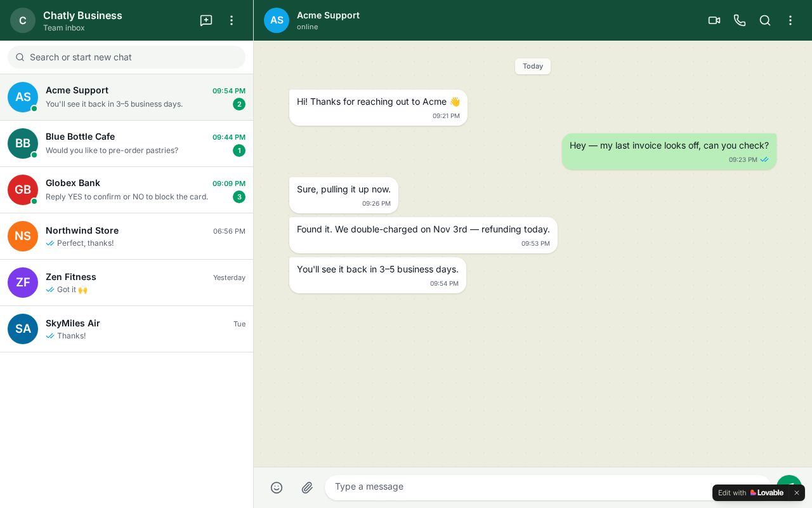Screen dimensions: 812x508
Task: Start a new chat with the compose icon
Action: coord(206,20)
